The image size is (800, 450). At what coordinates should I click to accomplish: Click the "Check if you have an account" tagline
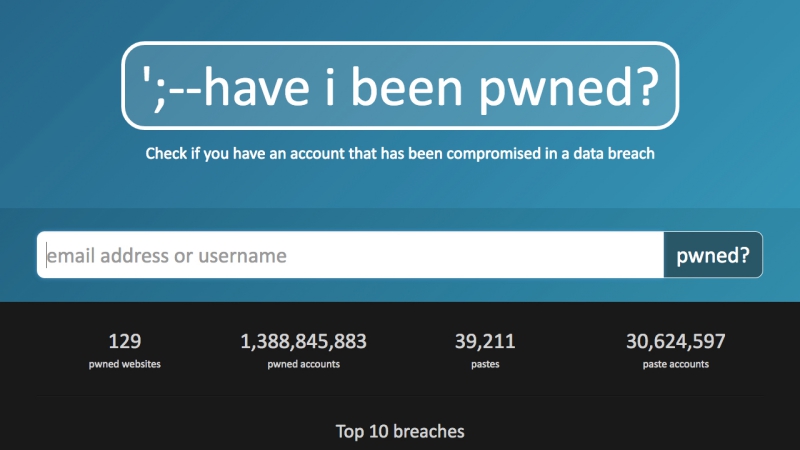(x=400, y=154)
